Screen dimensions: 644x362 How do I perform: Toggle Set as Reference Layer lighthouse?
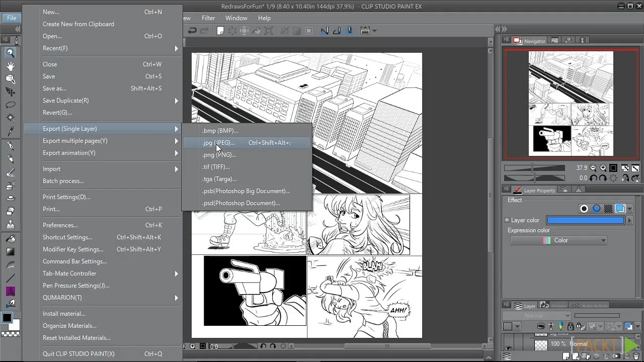(551, 327)
